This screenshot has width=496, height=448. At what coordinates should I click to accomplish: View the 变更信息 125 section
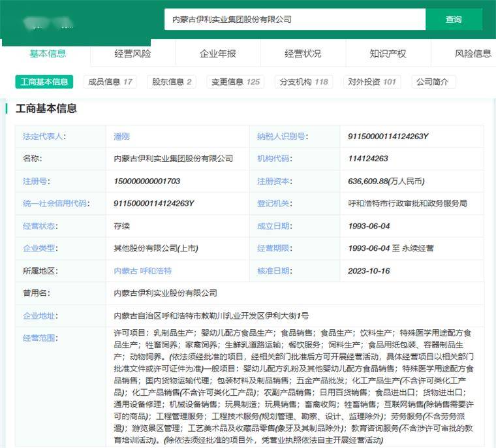pos(236,82)
